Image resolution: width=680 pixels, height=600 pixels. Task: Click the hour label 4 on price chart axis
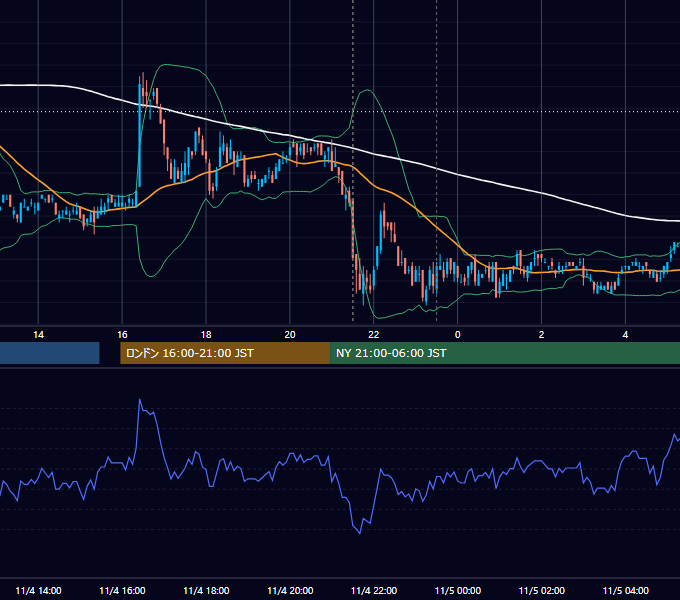click(x=625, y=335)
